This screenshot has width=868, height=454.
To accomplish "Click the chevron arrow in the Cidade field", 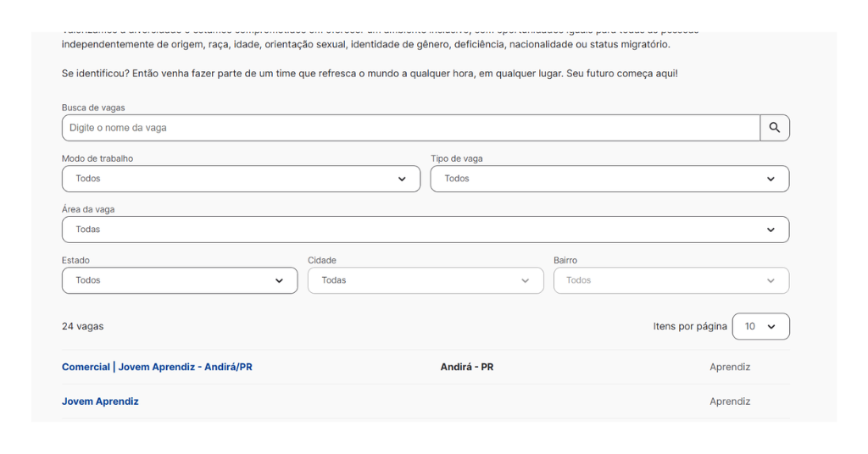I will (x=525, y=280).
